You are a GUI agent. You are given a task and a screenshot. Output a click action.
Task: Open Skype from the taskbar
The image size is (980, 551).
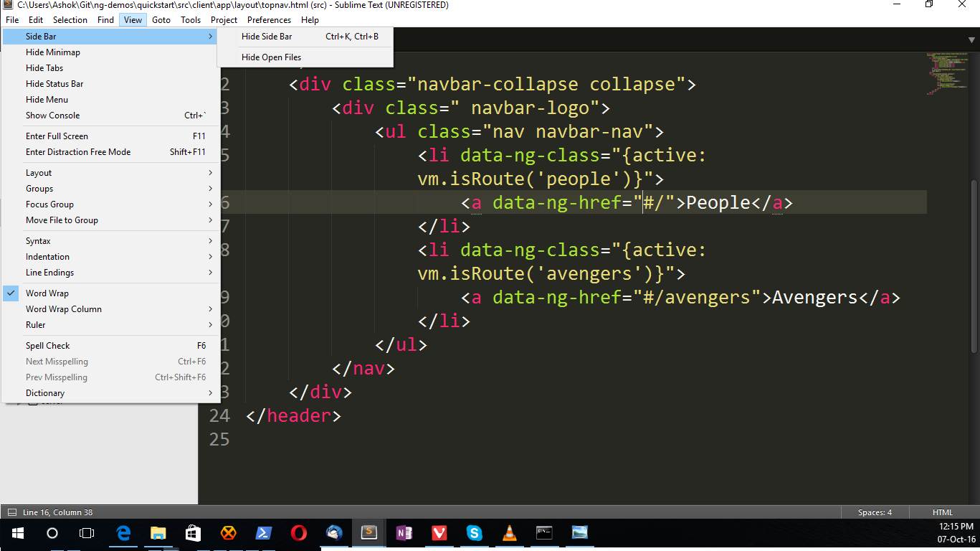pyautogui.click(x=474, y=533)
